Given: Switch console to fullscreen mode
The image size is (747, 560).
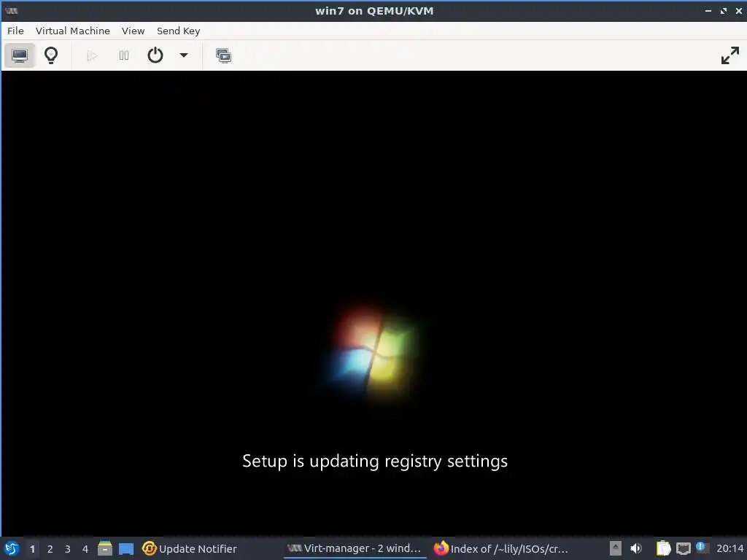Looking at the screenshot, I should click(729, 55).
